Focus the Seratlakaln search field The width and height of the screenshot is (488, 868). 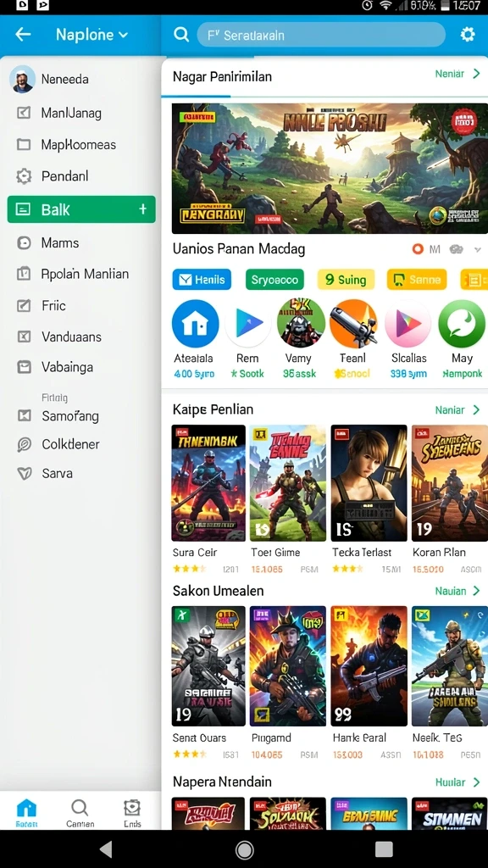click(x=321, y=35)
